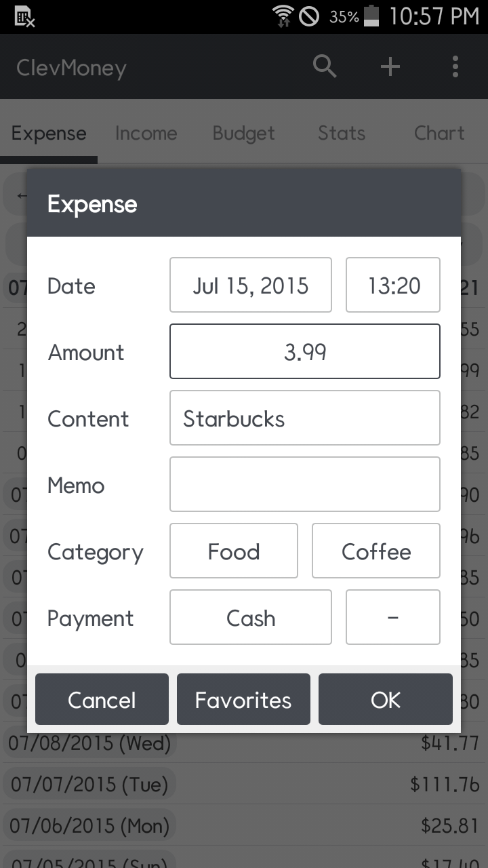This screenshot has height=868, width=488.
Task: Edit the Content field with Starbucks
Action: point(304,418)
